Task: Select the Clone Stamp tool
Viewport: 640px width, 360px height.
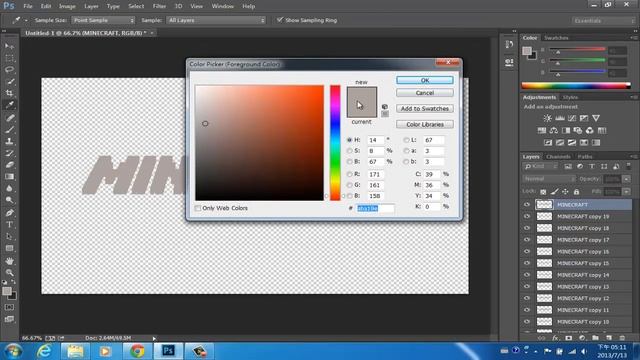Action: (9, 142)
